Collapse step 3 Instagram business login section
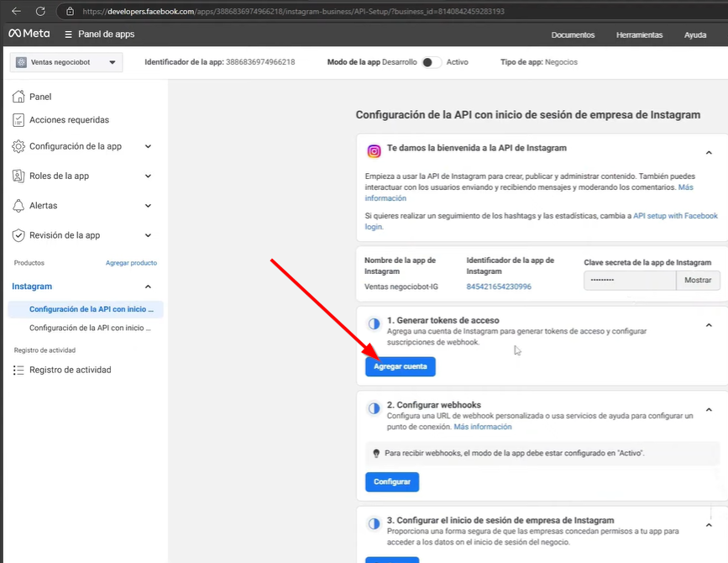The width and height of the screenshot is (728, 563). (709, 525)
